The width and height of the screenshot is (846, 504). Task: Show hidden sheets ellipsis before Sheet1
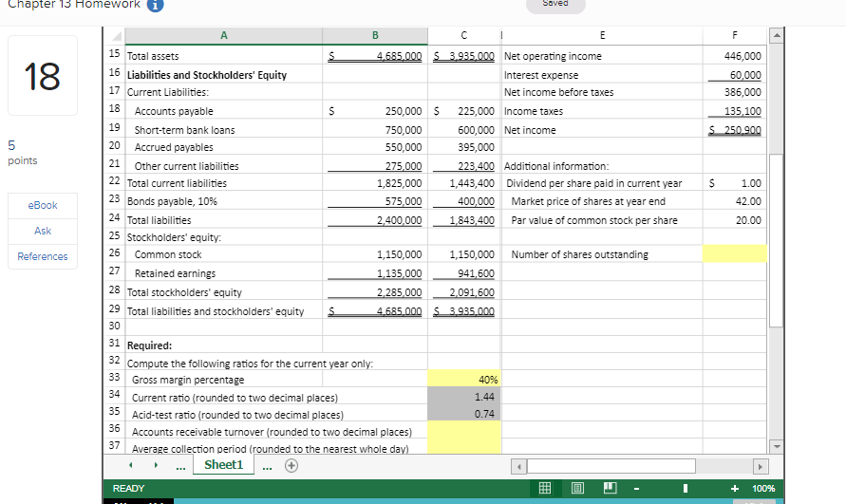pos(180,466)
